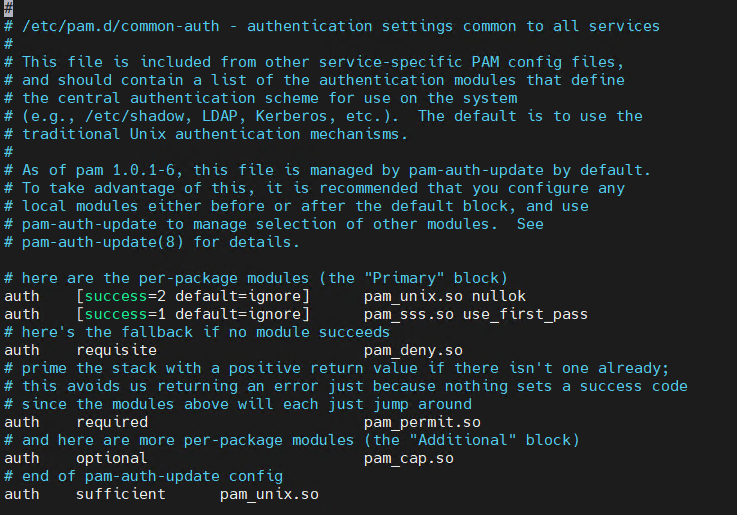Click the pam_cap.so module name
This screenshot has width=737, height=515.
(409, 458)
